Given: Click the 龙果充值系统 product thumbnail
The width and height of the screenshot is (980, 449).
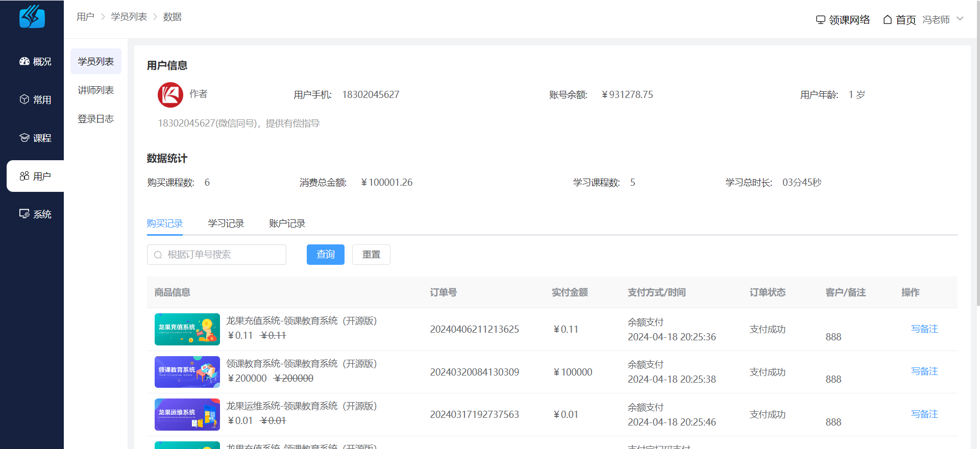Looking at the screenshot, I should [187, 329].
